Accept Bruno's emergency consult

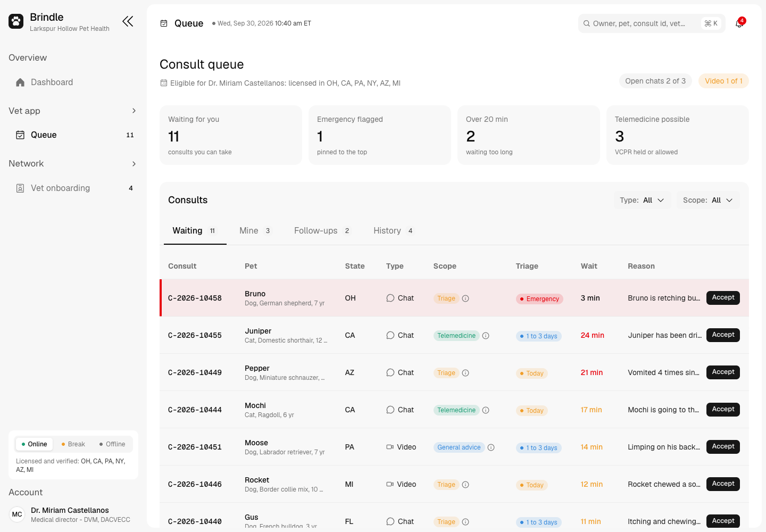(723, 298)
